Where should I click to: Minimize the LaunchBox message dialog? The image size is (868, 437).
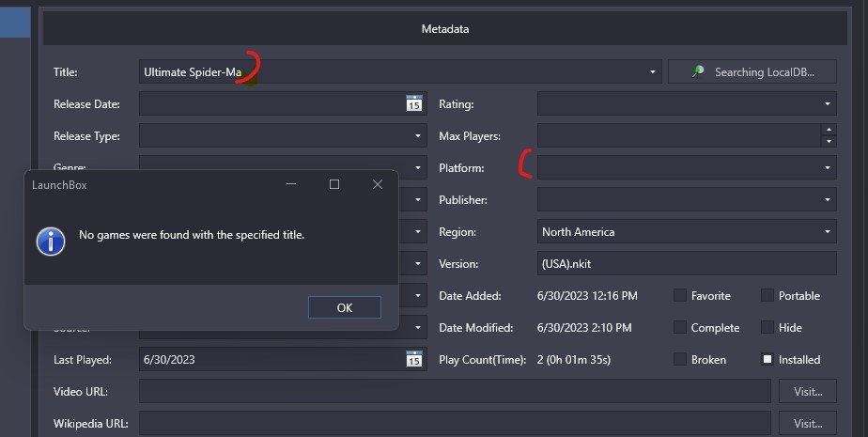click(x=291, y=184)
